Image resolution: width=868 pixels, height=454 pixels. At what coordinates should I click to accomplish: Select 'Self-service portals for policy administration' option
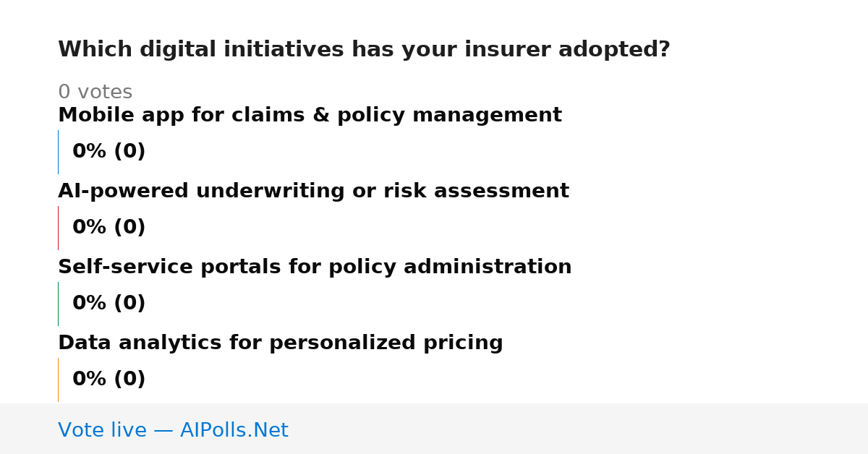315,267
